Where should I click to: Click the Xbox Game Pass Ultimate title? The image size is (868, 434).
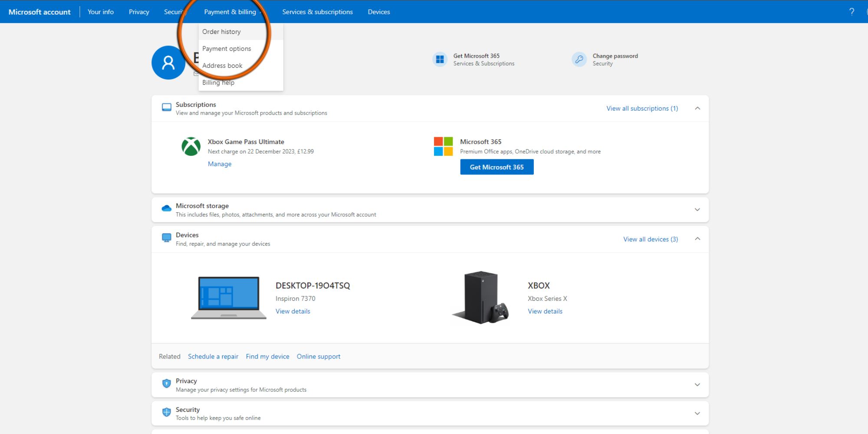point(246,142)
